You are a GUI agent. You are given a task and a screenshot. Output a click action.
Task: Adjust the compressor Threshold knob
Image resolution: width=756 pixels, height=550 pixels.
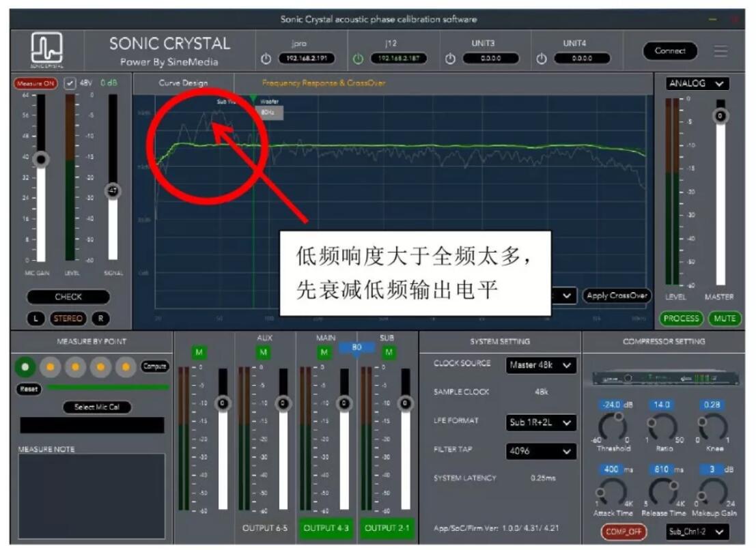(613, 426)
